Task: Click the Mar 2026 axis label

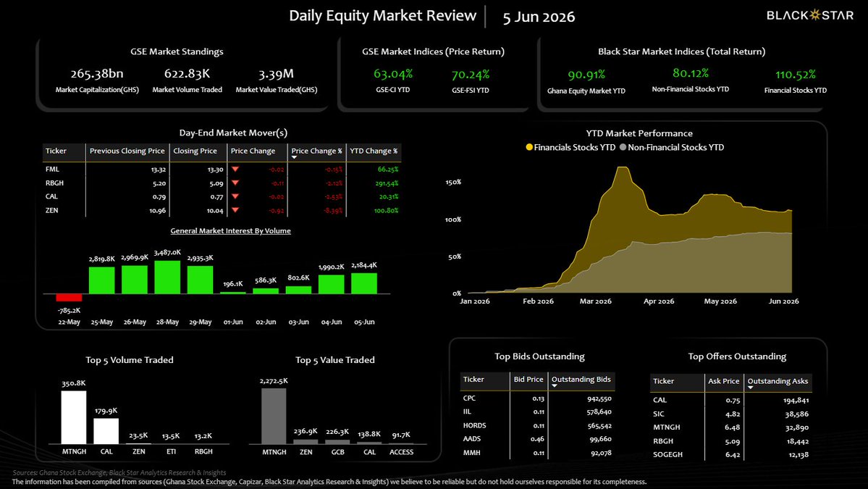Action: [596, 301]
